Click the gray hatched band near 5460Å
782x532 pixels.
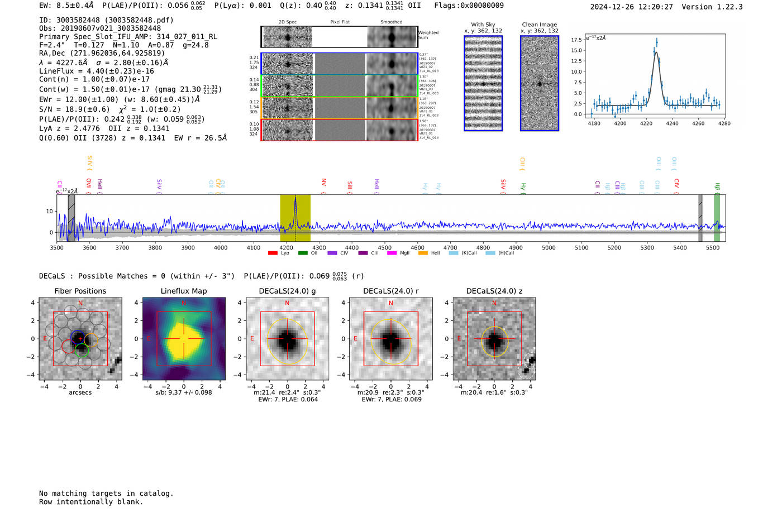point(700,218)
